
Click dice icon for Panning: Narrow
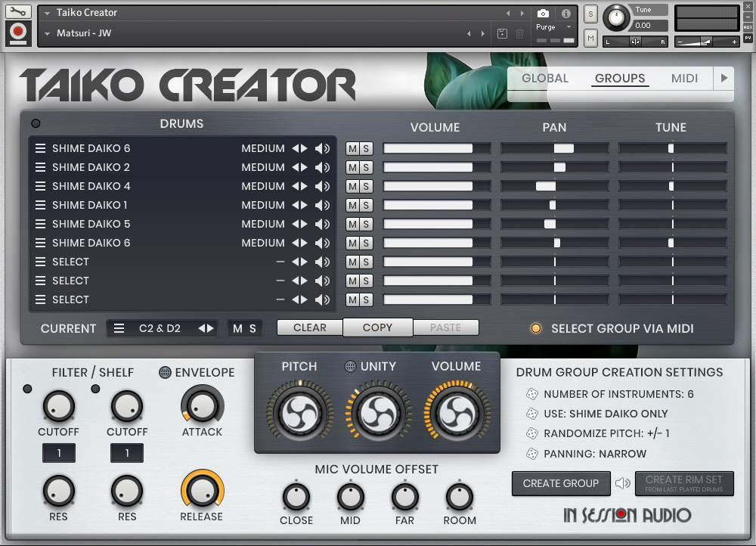[531, 454]
